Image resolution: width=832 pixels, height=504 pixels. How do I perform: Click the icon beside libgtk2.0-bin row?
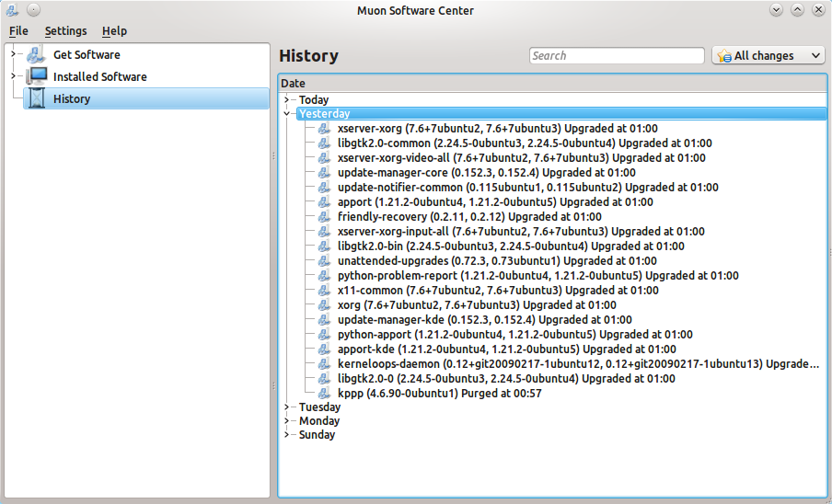[x=324, y=246]
